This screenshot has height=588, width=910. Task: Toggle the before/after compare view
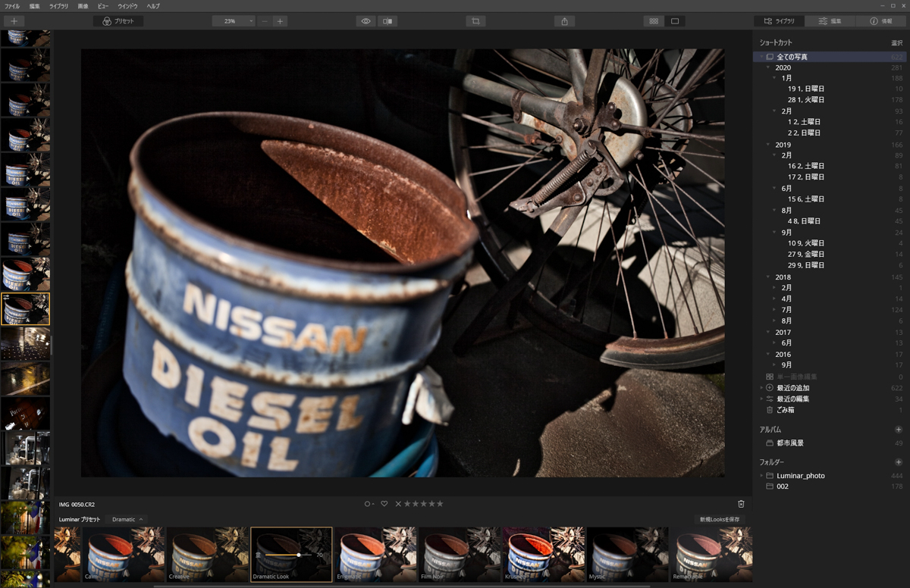(x=388, y=21)
